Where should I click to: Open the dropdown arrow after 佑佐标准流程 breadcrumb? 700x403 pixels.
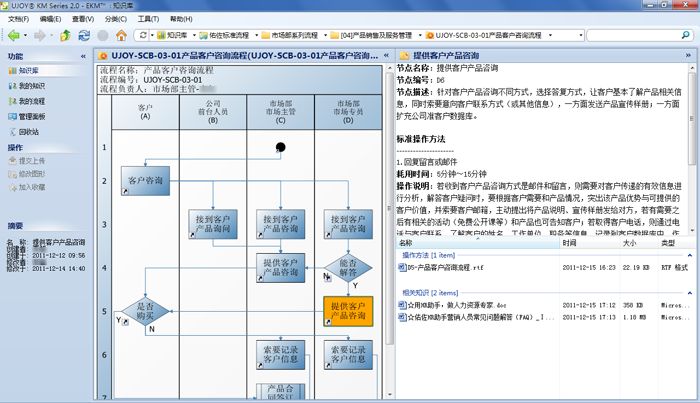coord(256,35)
